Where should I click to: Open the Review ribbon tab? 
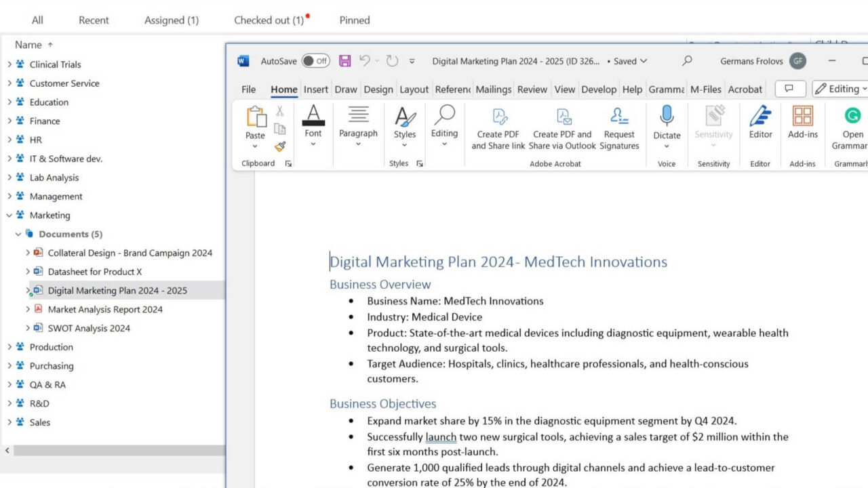click(x=532, y=89)
